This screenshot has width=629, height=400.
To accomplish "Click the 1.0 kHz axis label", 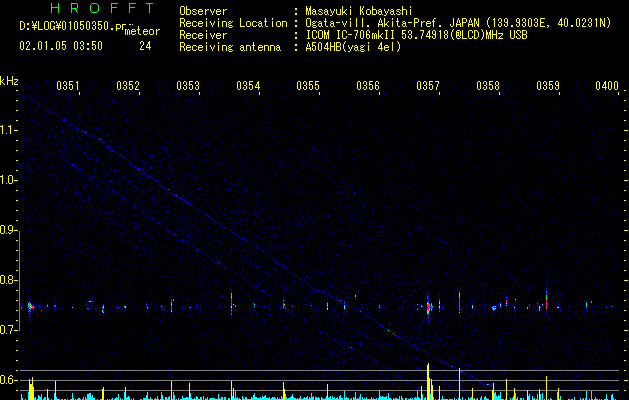I will (x=9, y=180).
